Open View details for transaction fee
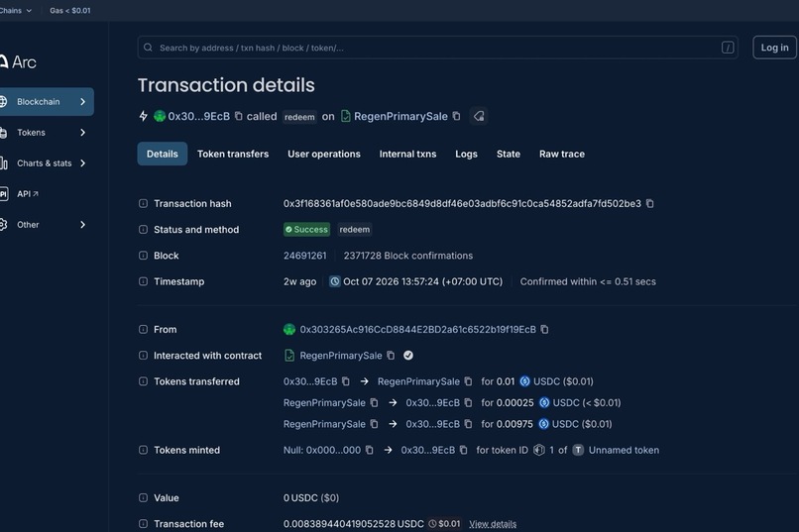Image resolution: width=799 pixels, height=532 pixels. (x=493, y=524)
